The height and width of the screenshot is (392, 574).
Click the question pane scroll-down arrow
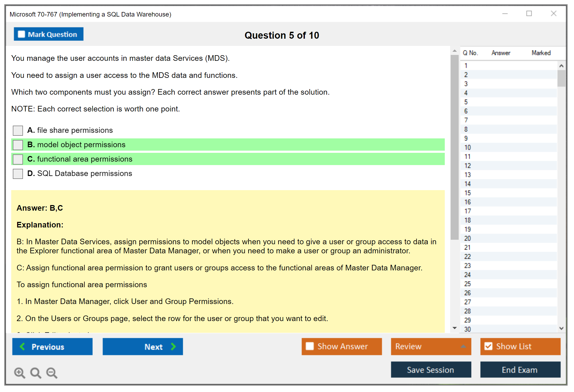click(455, 328)
